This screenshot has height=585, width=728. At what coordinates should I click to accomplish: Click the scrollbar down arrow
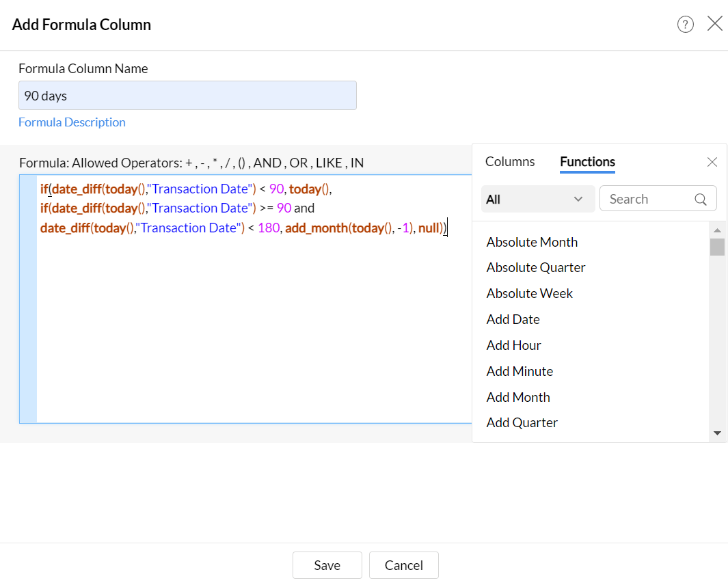(717, 433)
